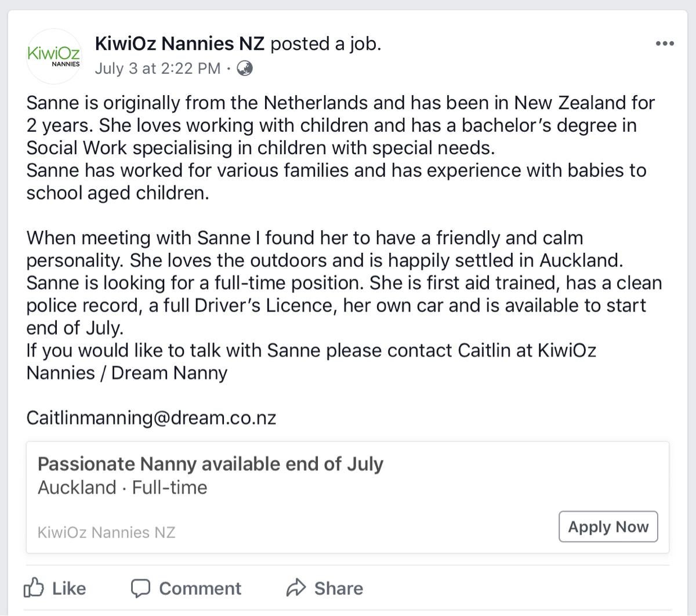The height and width of the screenshot is (616, 696).
Task: Open the Passionate Nanny available job title
Action: [210, 464]
